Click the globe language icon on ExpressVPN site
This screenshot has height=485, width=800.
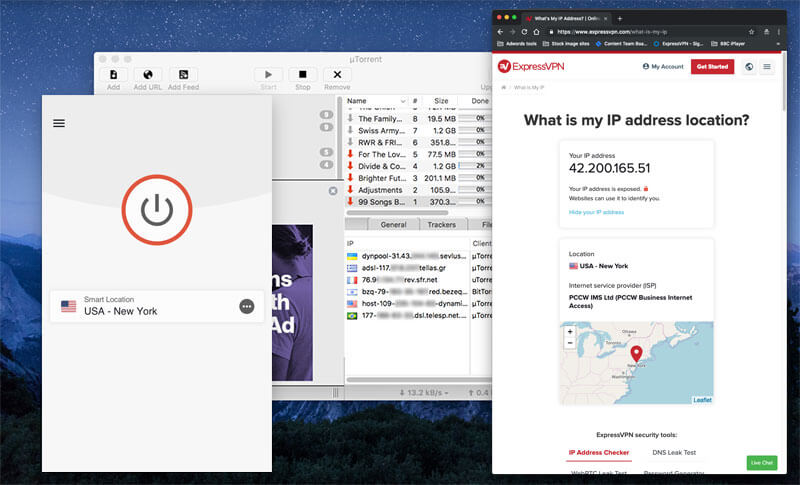click(748, 67)
